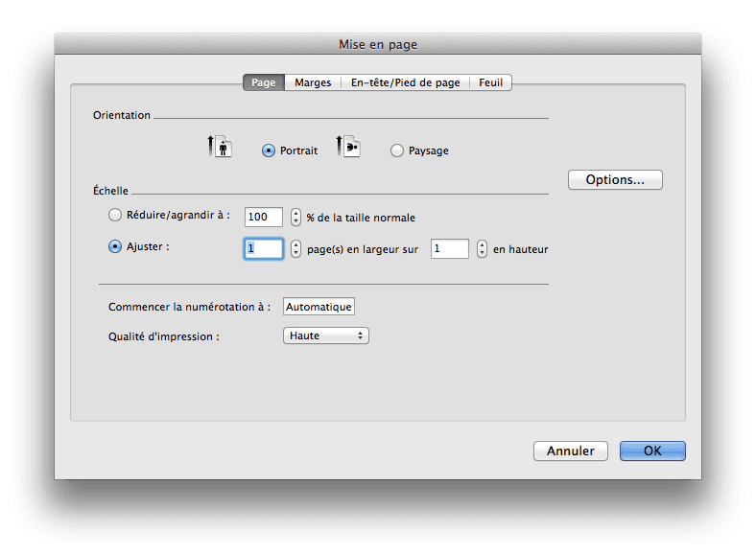Click the landscape page orientation icon
The width and height of the screenshot is (756, 555).
[x=348, y=146]
